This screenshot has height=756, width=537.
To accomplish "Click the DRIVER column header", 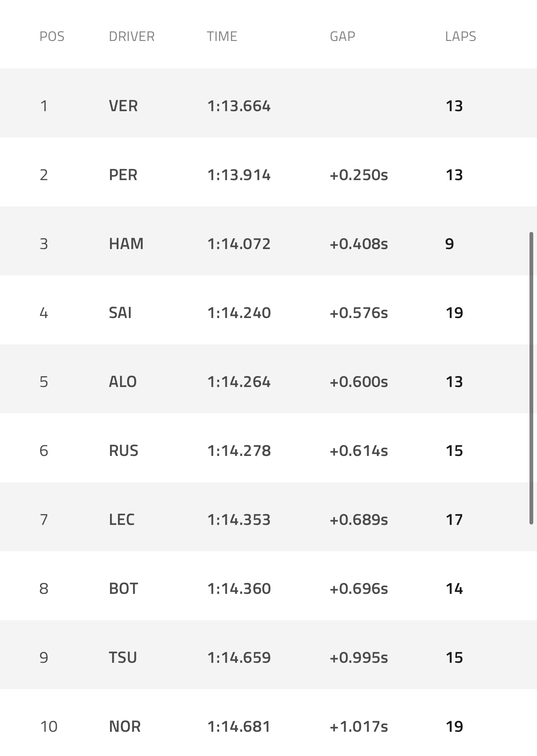I will 131,37.
